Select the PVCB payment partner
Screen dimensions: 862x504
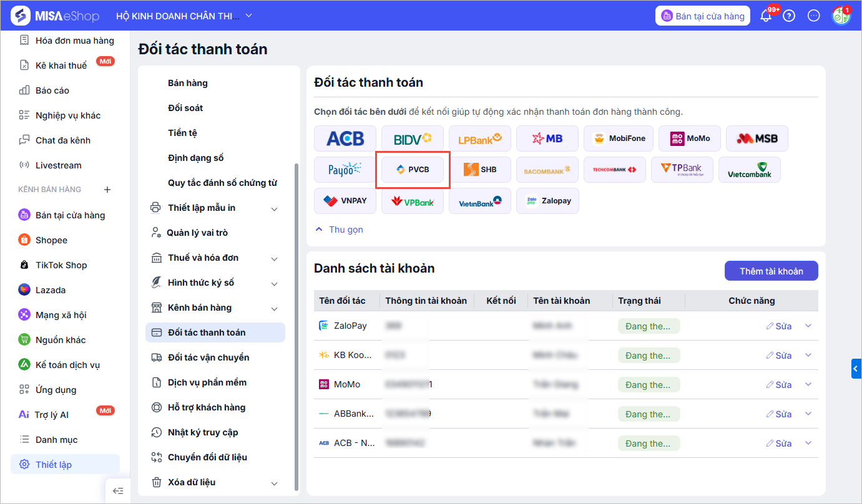tap(413, 170)
